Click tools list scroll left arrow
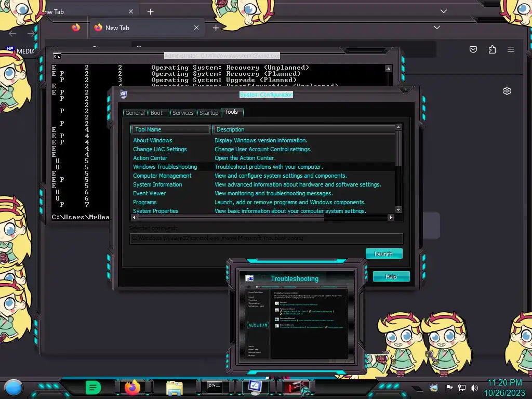 pyautogui.click(x=135, y=217)
